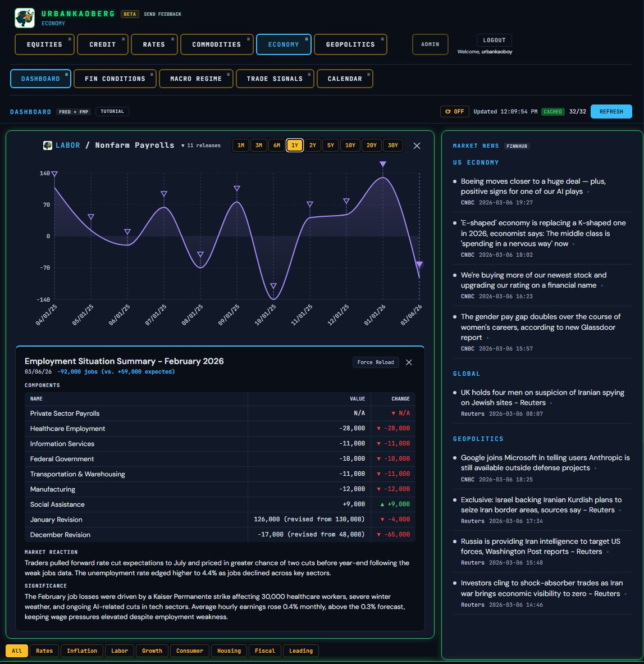Image resolution: width=644 pixels, height=664 pixels.
Task: Open the ADMIN page
Action: coord(430,44)
